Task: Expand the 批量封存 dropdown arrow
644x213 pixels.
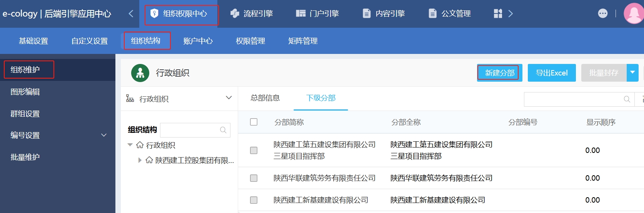Action: [632, 73]
